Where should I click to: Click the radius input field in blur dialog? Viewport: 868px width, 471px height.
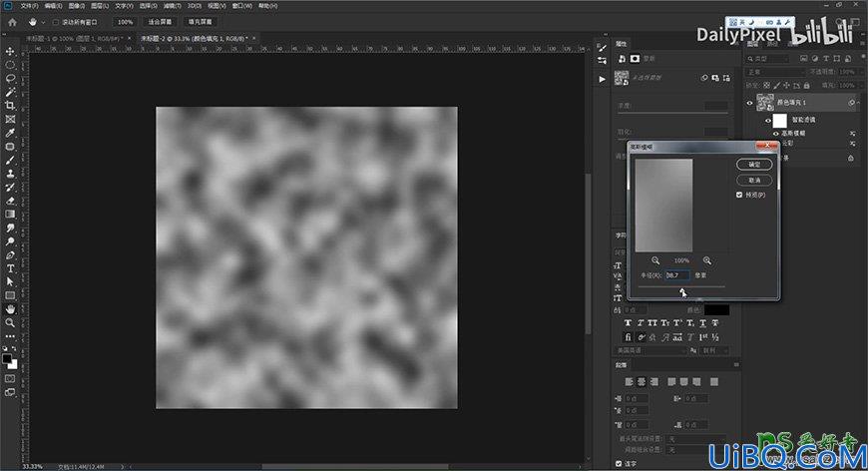point(677,275)
